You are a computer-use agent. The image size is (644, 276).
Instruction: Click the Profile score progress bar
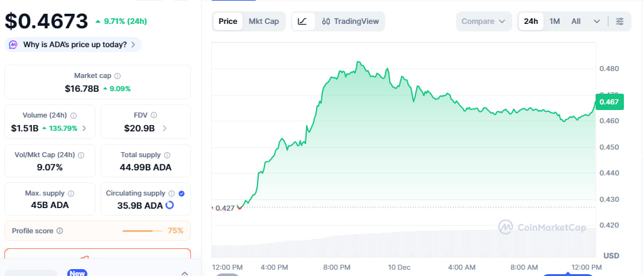[142, 231]
